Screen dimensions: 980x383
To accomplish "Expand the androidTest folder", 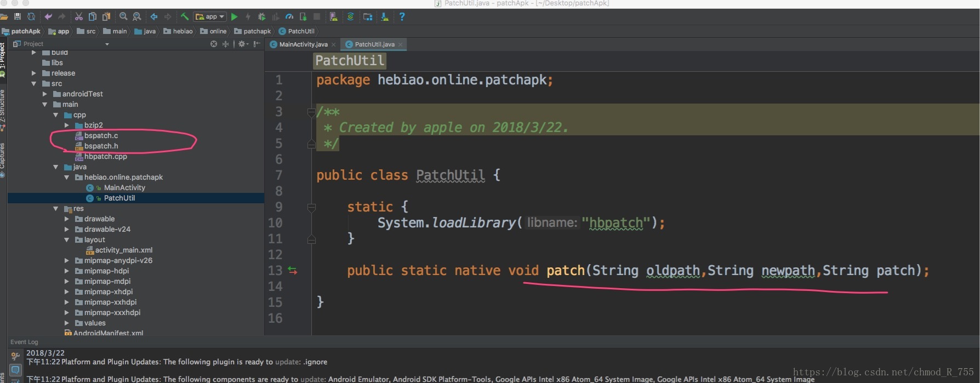I will [45, 94].
